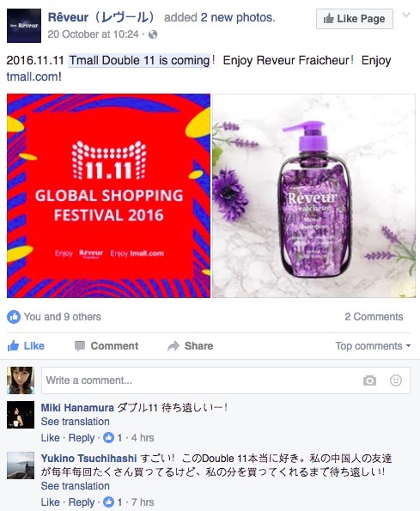Image resolution: width=420 pixels, height=511 pixels.
Task: Open the 2 Comments link
Action: [374, 317]
